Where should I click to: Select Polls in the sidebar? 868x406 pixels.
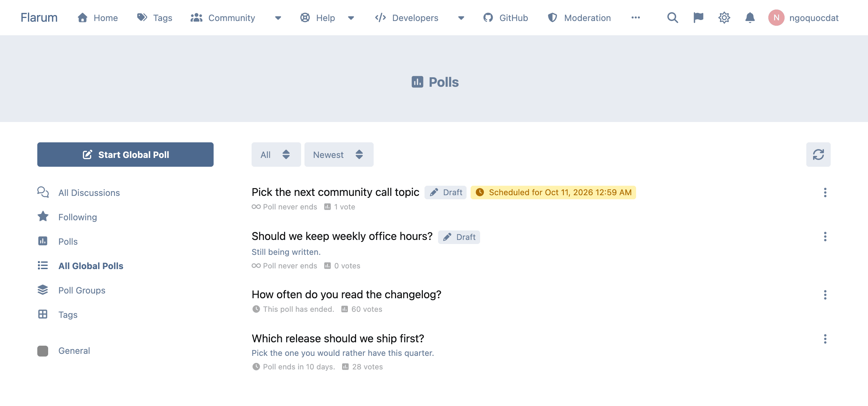point(68,241)
